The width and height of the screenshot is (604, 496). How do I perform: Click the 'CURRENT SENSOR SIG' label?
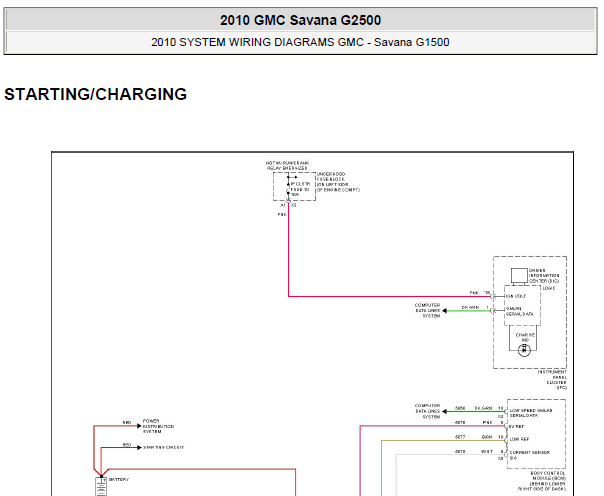click(x=530, y=455)
